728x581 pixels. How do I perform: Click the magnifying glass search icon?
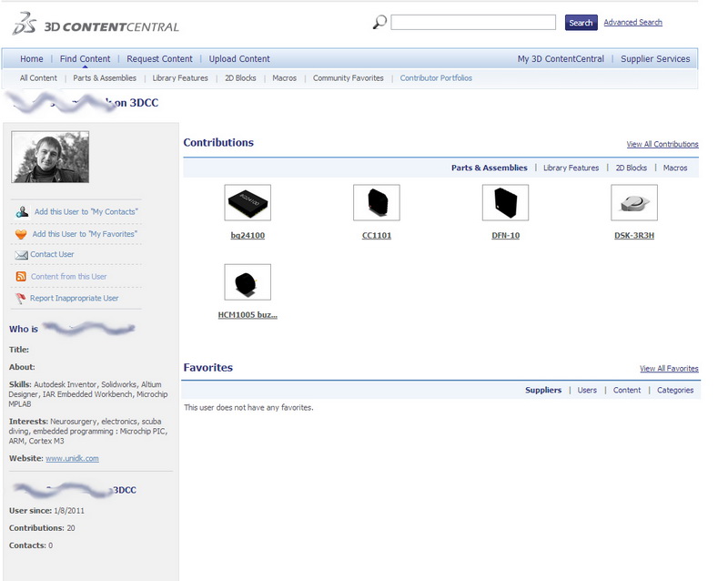click(379, 22)
